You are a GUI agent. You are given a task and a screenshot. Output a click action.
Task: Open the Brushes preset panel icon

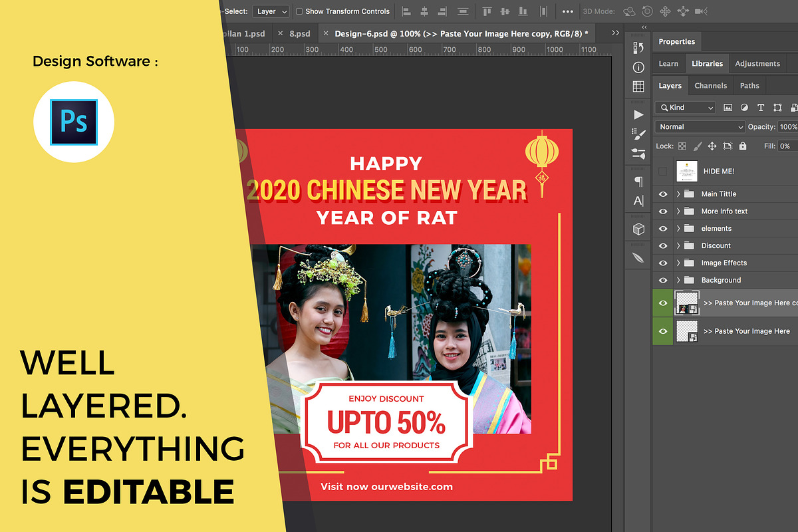click(x=638, y=153)
